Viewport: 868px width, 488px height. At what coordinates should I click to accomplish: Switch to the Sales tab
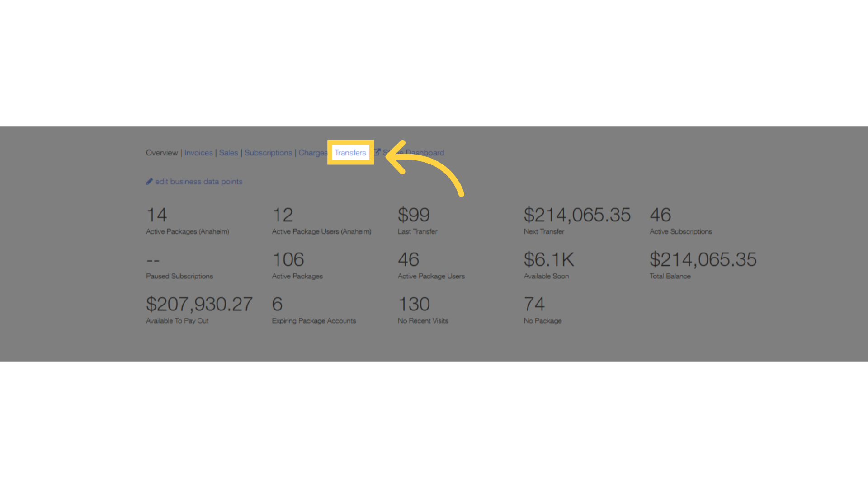pyautogui.click(x=228, y=153)
